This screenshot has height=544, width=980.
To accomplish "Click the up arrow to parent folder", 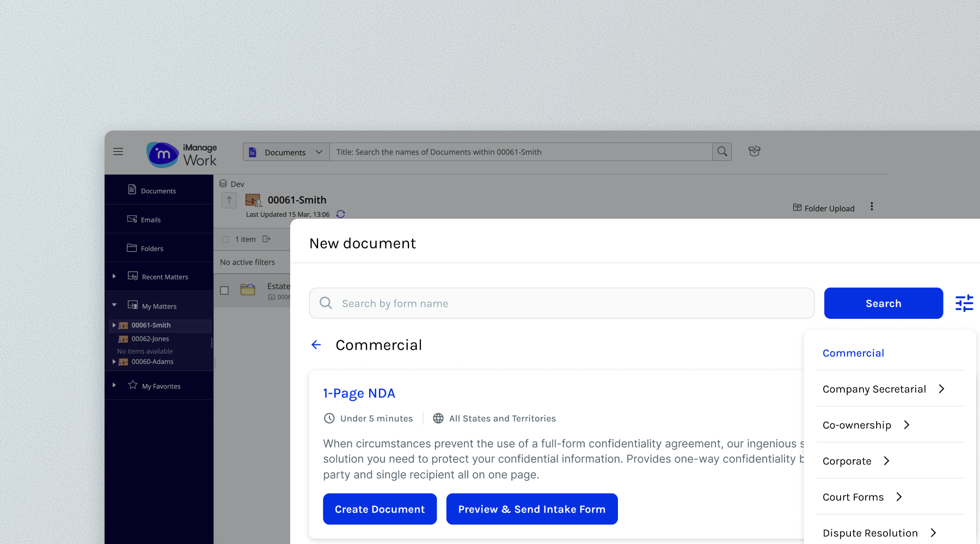I will click(x=229, y=200).
